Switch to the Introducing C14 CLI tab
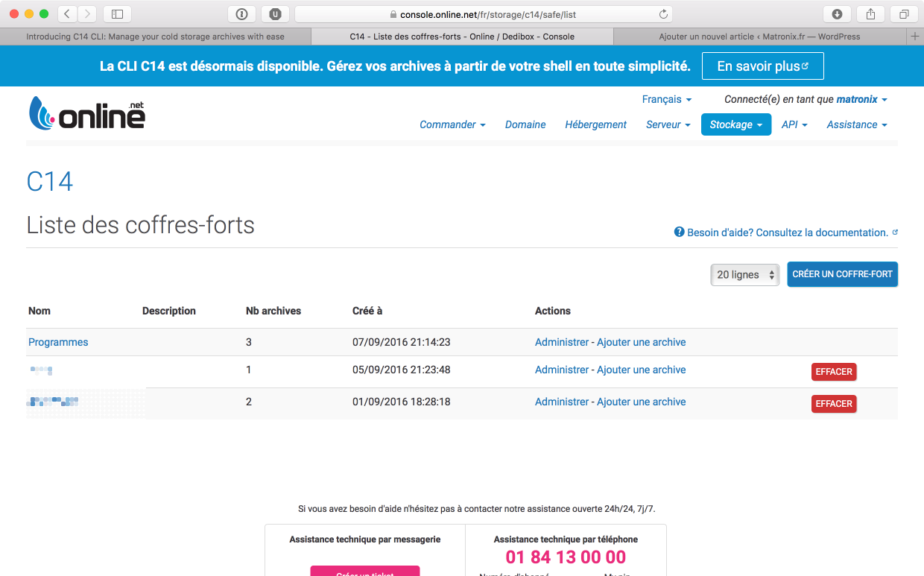 click(155, 36)
